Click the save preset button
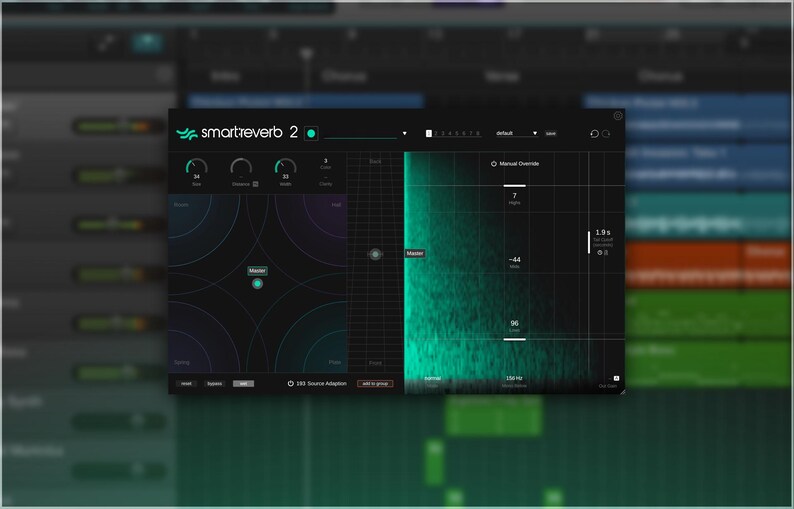The image size is (794, 509). point(550,134)
